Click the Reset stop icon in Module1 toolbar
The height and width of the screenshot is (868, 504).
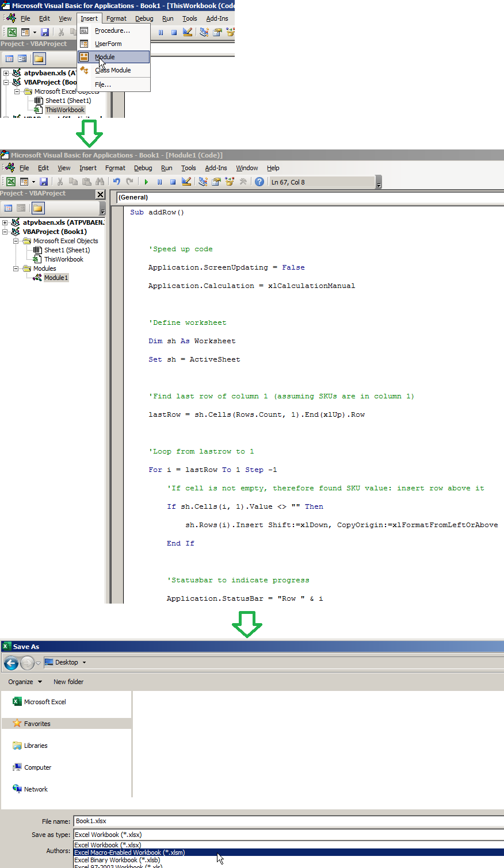[x=173, y=182]
